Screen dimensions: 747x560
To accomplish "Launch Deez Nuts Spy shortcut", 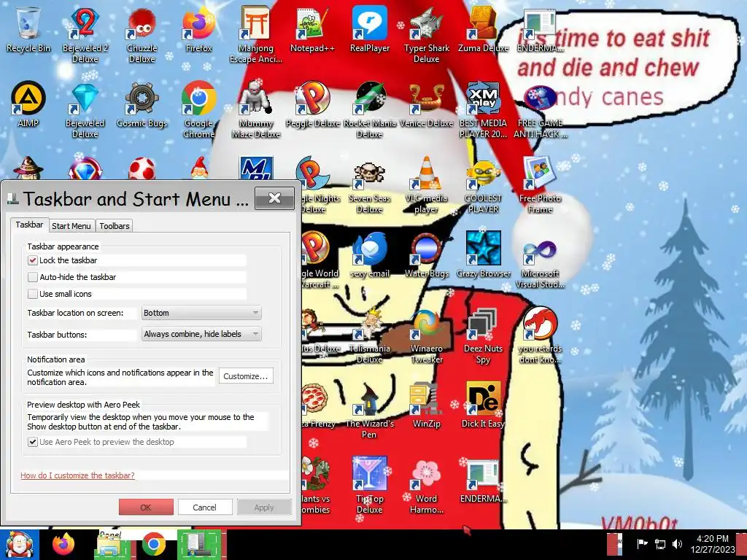I will point(483,335).
